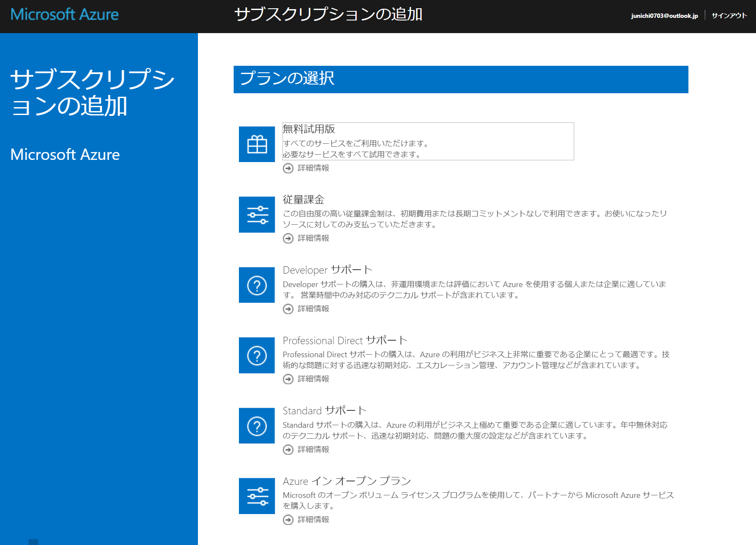Choose the Professional Direct サポート plan title
The image size is (756, 545).
pos(345,340)
